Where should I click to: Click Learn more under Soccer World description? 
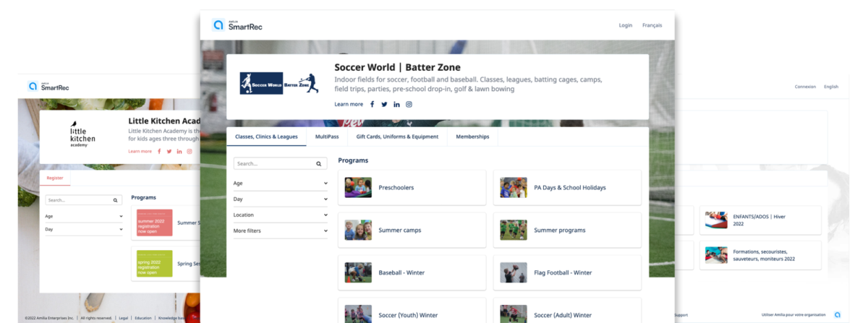click(349, 104)
